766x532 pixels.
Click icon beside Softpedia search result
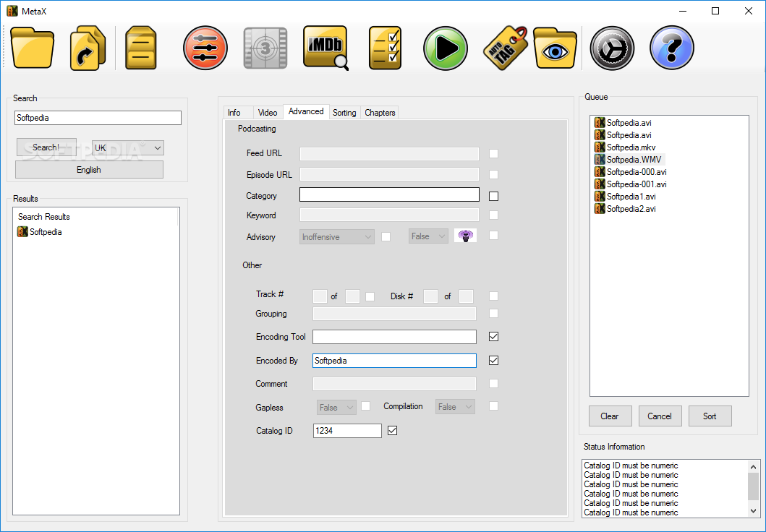pyautogui.click(x=22, y=231)
